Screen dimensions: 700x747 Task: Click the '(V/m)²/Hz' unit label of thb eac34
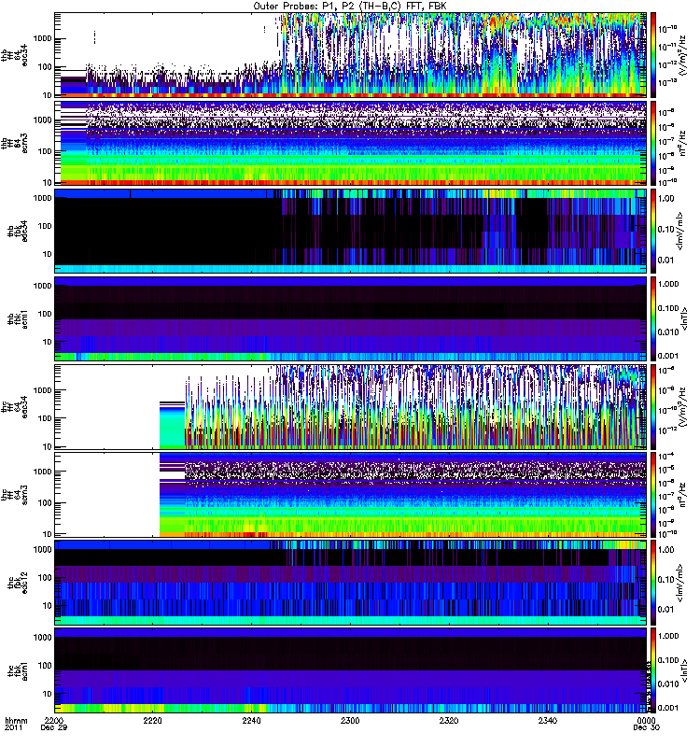click(x=682, y=55)
